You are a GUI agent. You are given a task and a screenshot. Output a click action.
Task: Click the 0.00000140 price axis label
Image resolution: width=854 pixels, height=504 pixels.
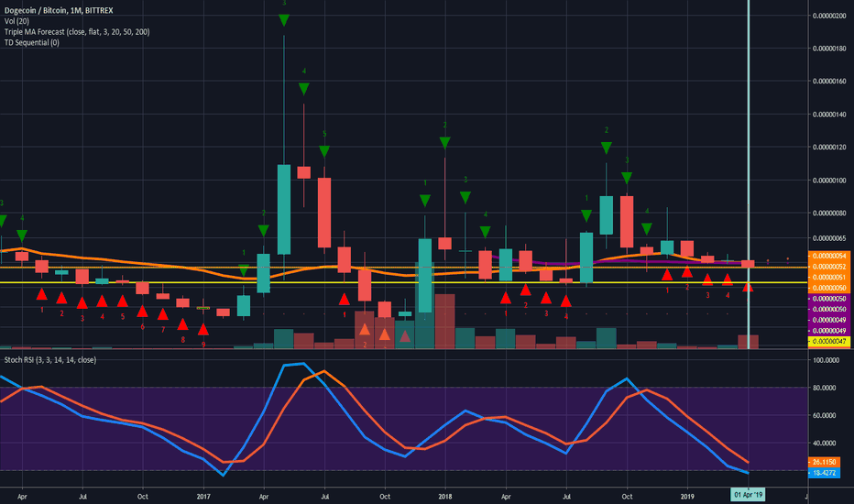tap(829, 115)
